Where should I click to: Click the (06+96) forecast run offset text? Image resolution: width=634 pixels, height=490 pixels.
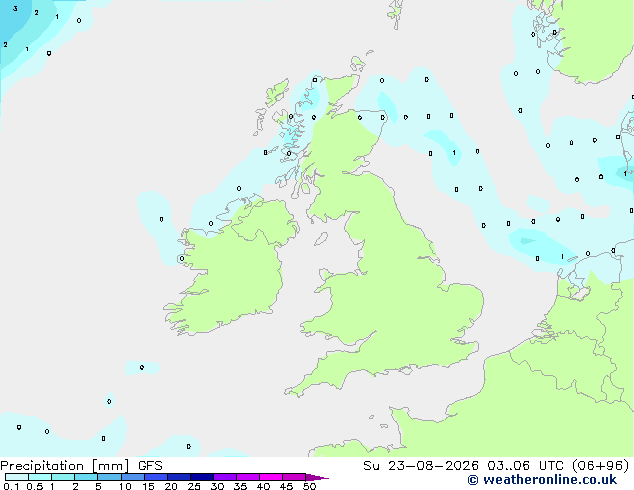coord(601,465)
